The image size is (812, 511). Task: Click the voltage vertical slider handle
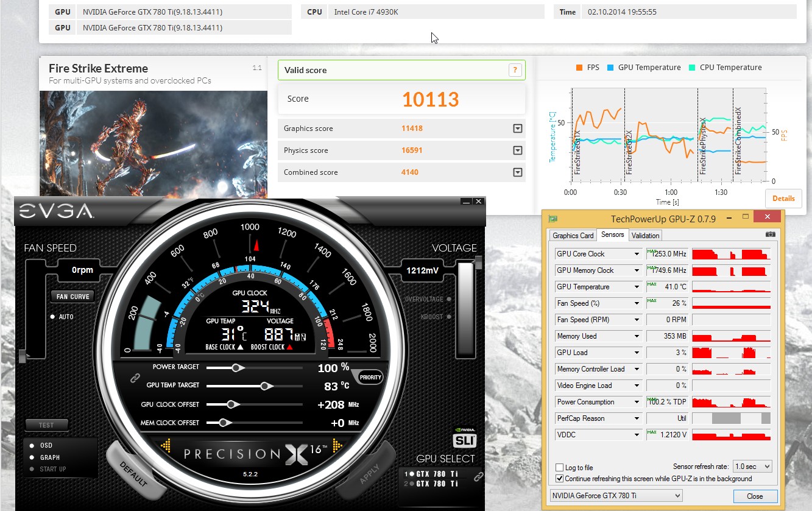tap(478, 263)
